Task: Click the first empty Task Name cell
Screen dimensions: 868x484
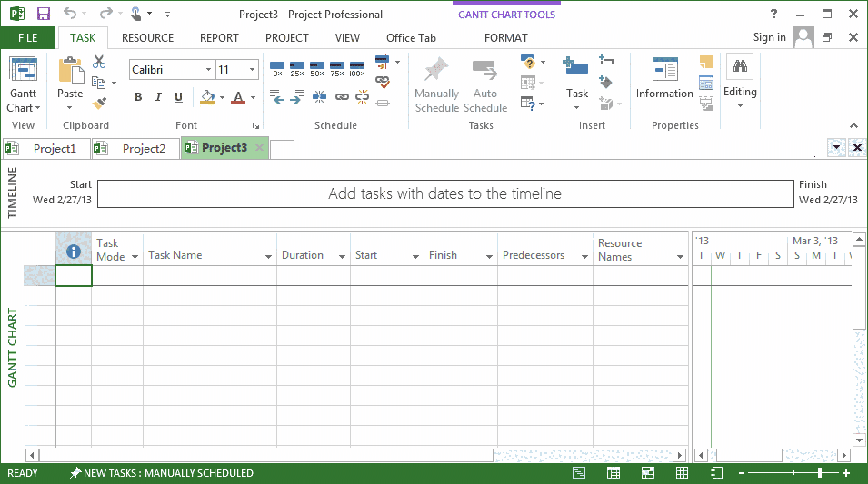Action: coord(209,276)
